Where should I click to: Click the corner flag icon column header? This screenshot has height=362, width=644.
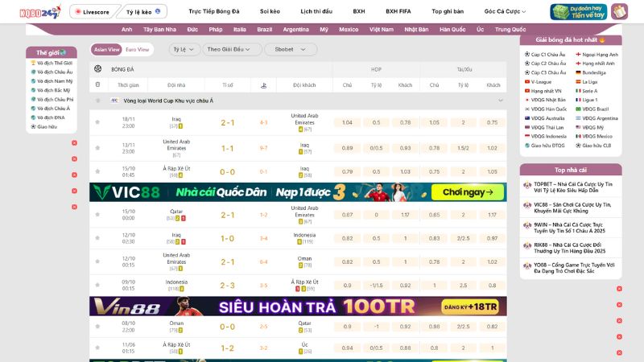263,84
